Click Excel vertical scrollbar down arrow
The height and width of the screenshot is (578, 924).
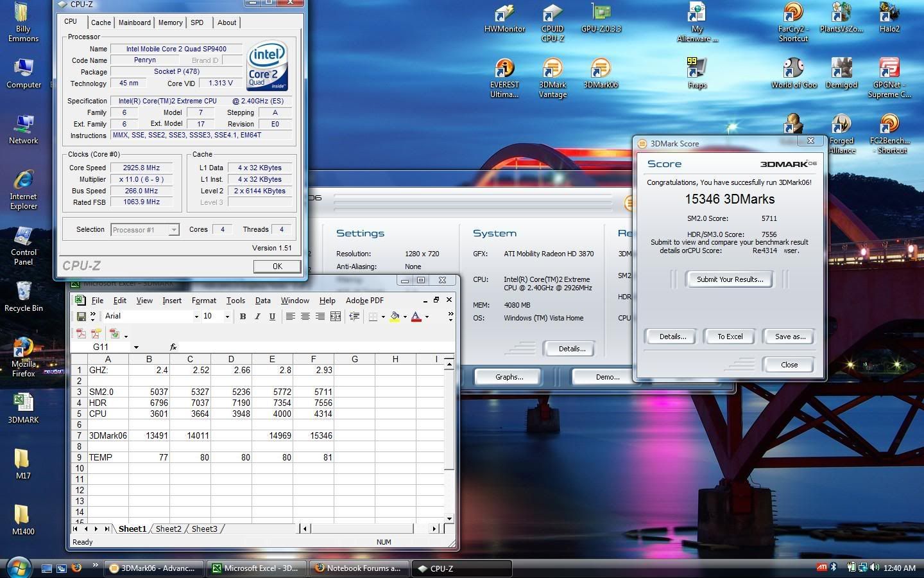[x=449, y=519]
